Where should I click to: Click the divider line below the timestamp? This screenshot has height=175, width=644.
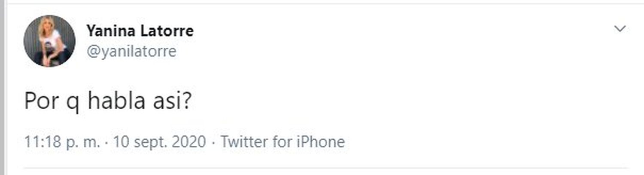tap(326, 168)
